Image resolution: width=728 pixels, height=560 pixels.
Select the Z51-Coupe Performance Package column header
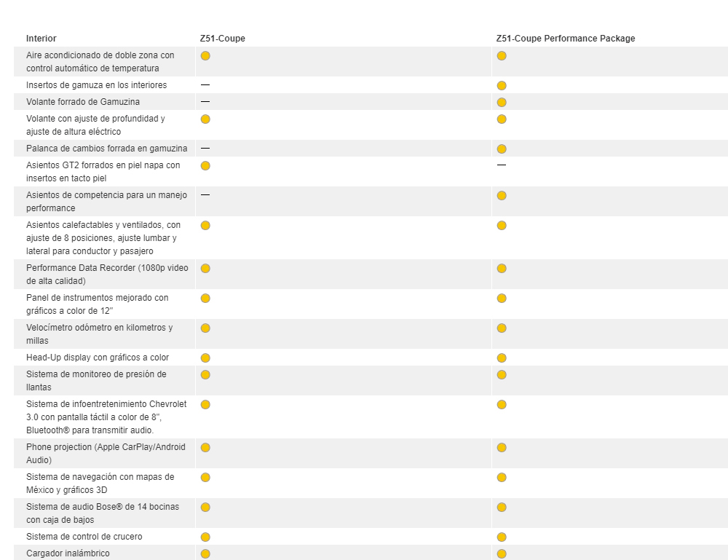pos(566,39)
